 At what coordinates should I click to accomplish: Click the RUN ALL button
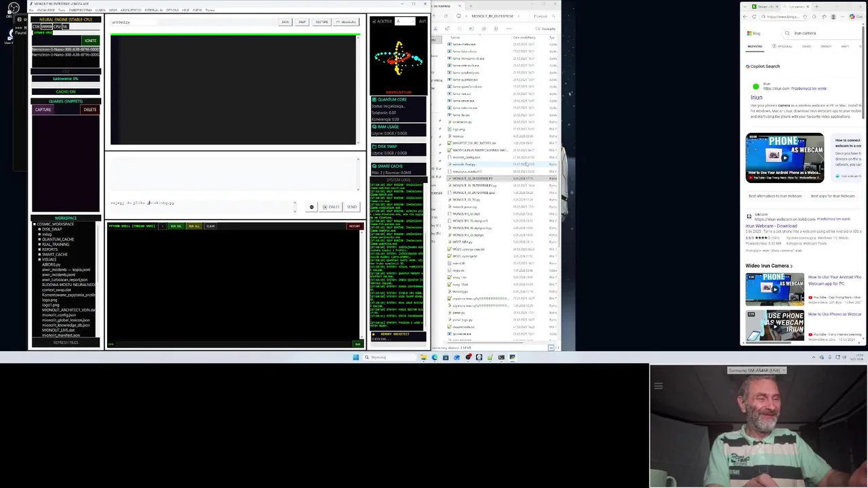click(194, 226)
